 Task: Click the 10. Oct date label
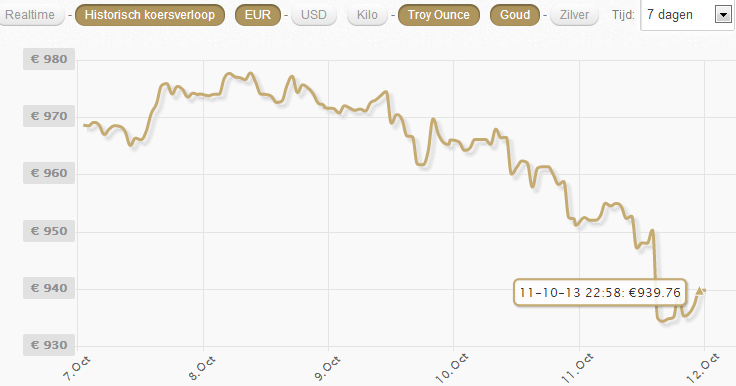coord(452,367)
